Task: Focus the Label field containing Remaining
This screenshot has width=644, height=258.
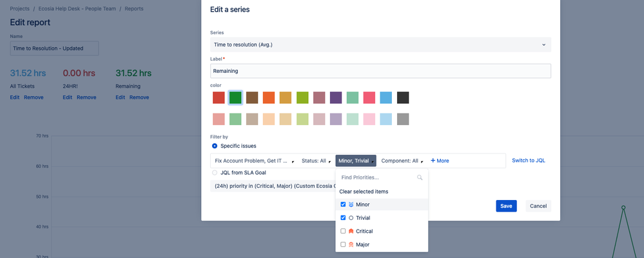Action: (380, 71)
